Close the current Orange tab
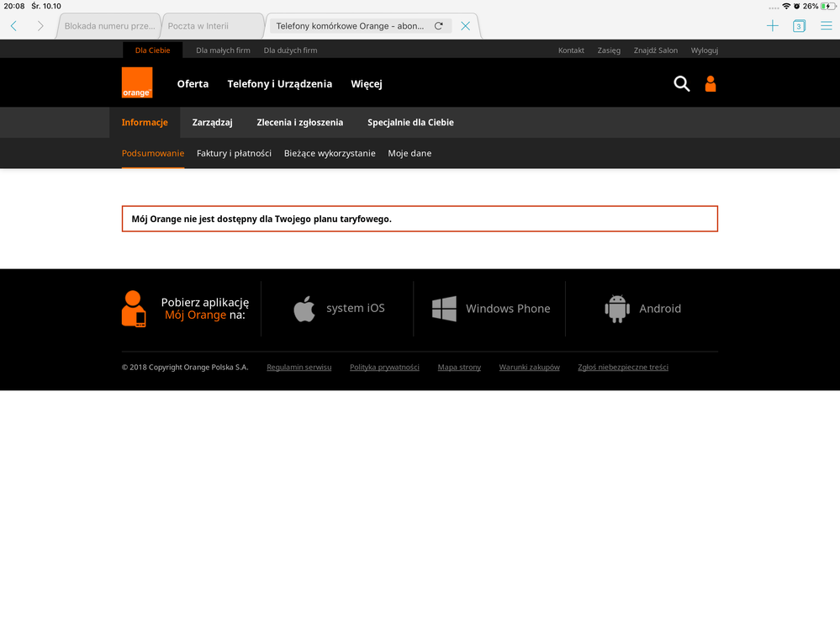 (x=465, y=26)
